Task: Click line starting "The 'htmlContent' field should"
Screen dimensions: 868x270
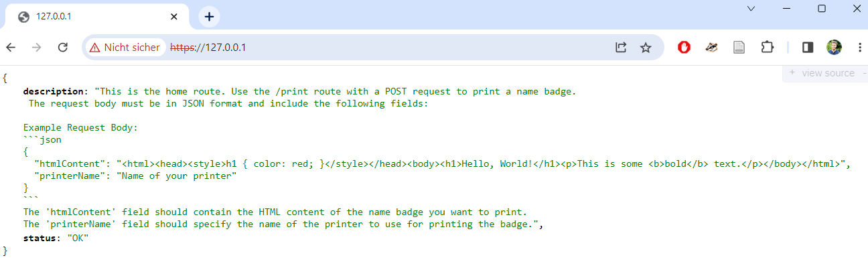Action: (275, 213)
